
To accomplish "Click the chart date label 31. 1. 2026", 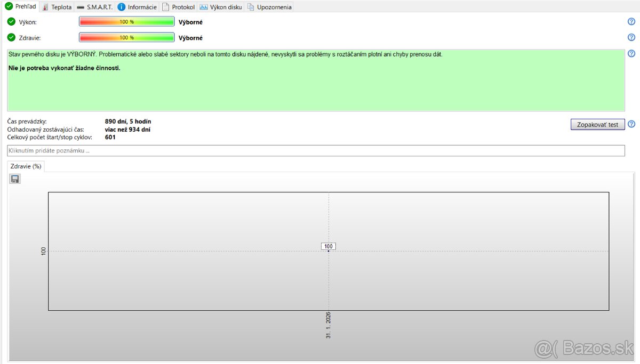I will click(x=329, y=326).
